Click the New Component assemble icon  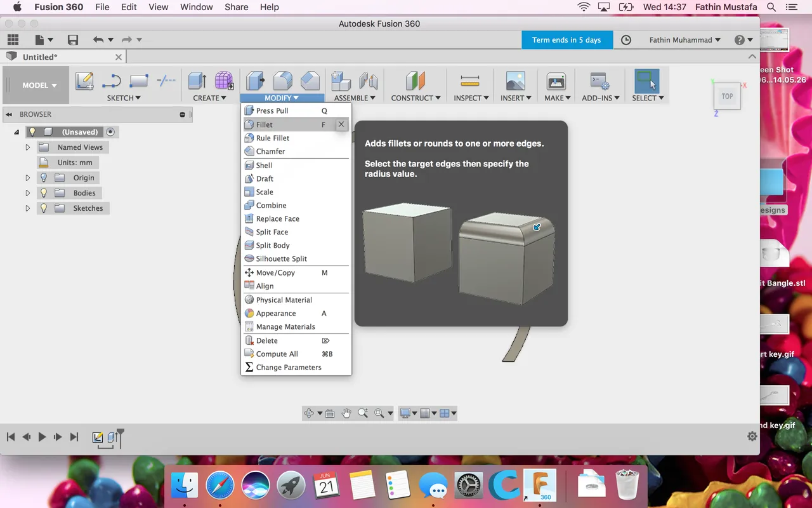pos(341,81)
